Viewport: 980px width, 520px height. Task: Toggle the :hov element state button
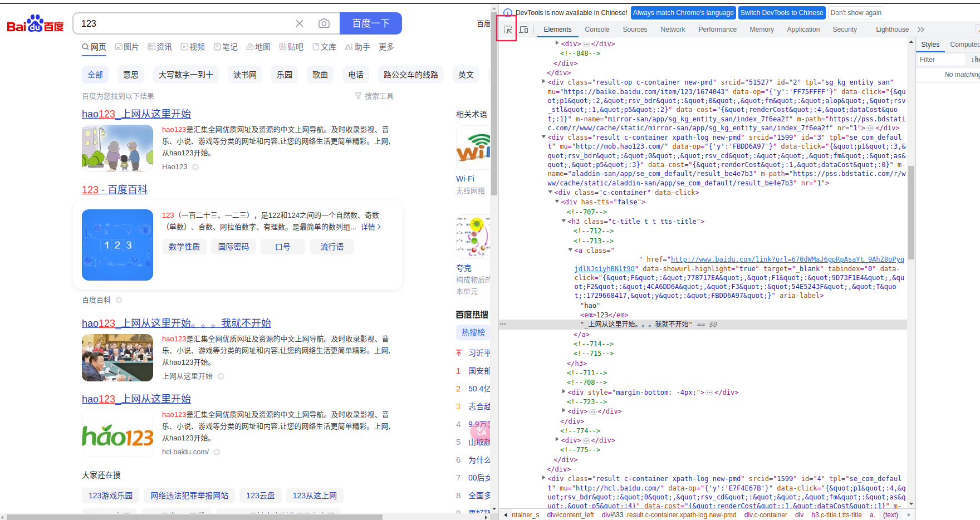click(x=975, y=60)
